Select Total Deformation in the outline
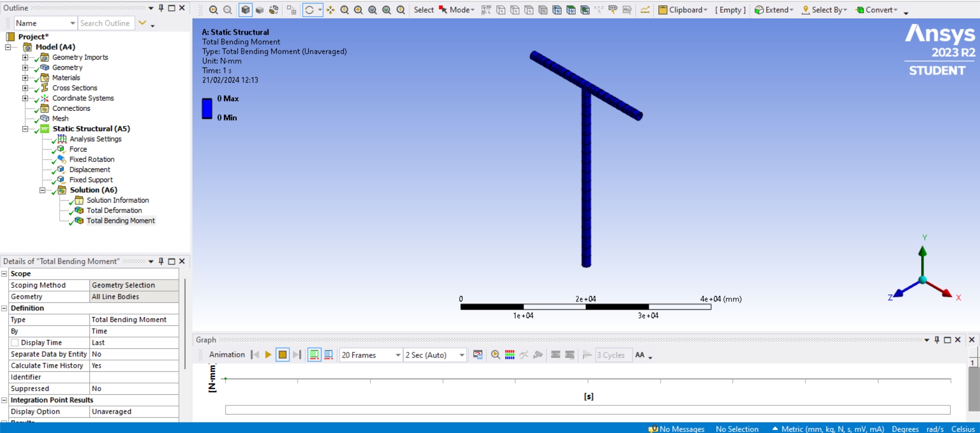Screen dimensions: 980x433 (x=114, y=210)
